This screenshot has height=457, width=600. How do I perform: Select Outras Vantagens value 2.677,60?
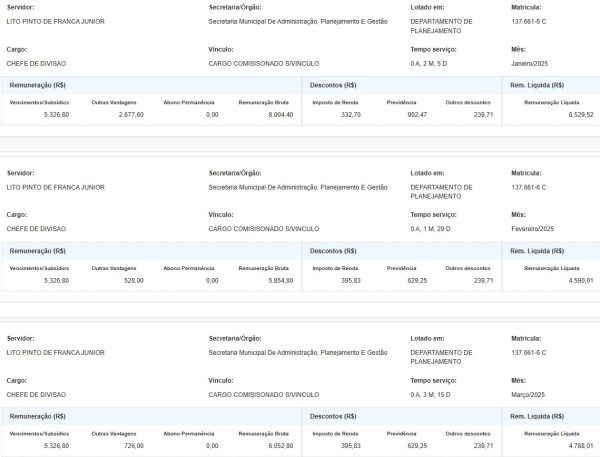129,115
